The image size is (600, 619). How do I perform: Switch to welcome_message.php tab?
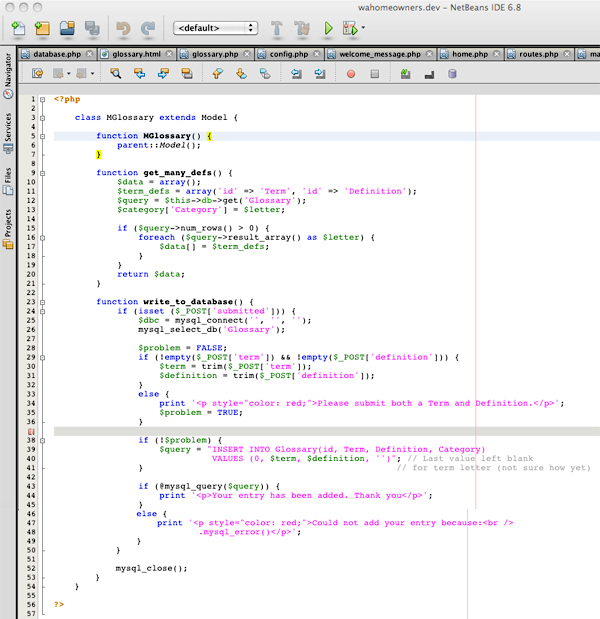(x=380, y=54)
